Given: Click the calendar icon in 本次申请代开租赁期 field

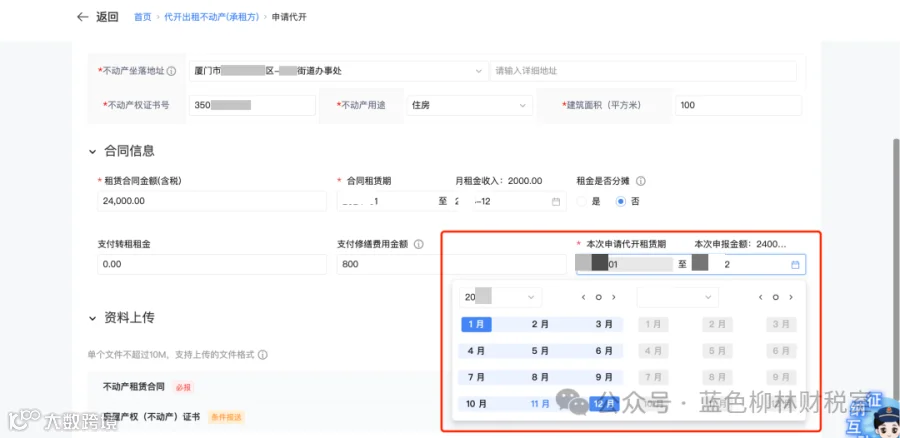Looking at the screenshot, I should click(795, 265).
